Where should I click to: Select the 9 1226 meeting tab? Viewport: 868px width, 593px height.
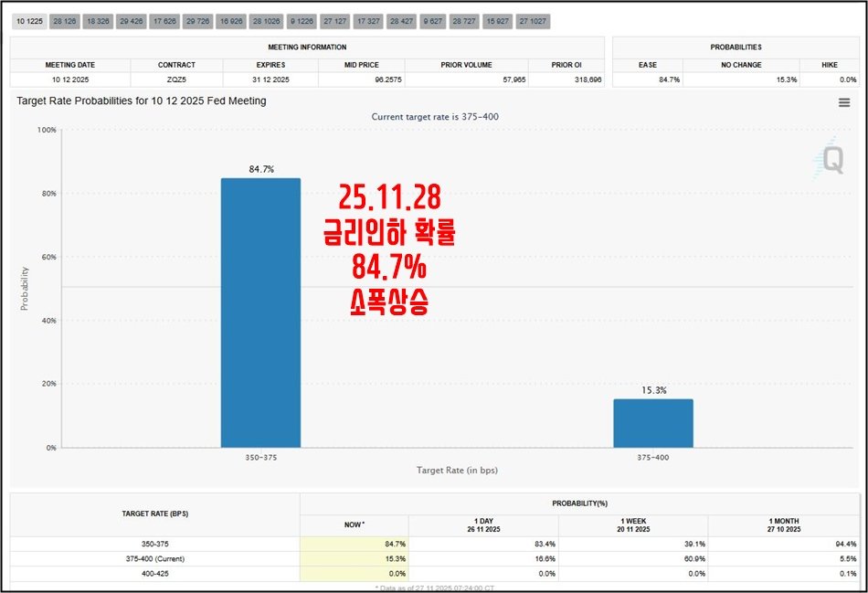(302, 20)
